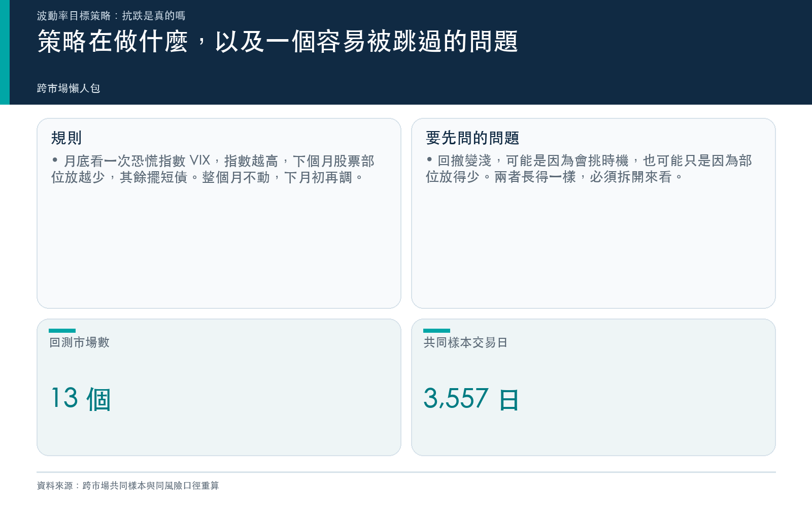Click the footer source note 資料來源
812x508 pixels.
click(x=128, y=486)
